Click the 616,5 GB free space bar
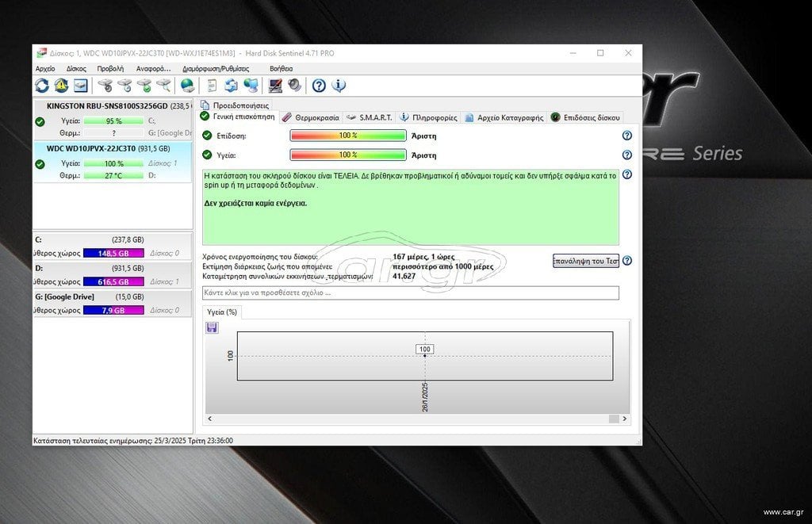 tap(113, 281)
